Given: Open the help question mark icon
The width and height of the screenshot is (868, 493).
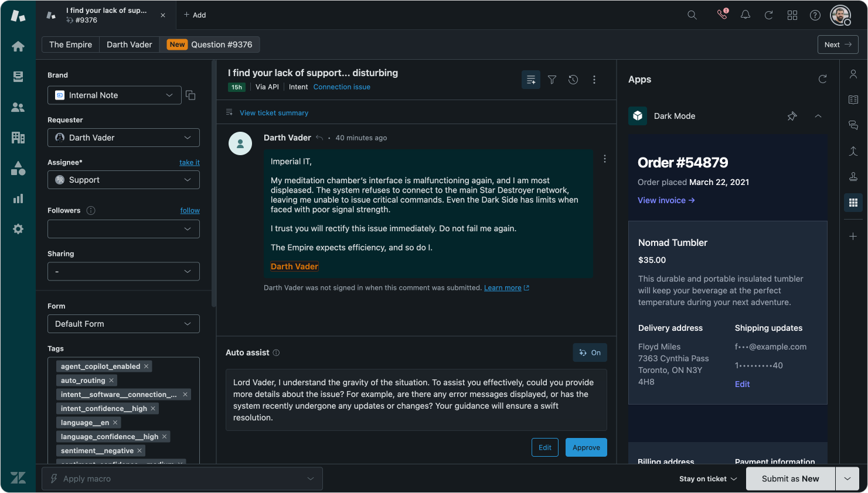Looking at the screenshot, I should pyautogui.click(x=815, y=15).
